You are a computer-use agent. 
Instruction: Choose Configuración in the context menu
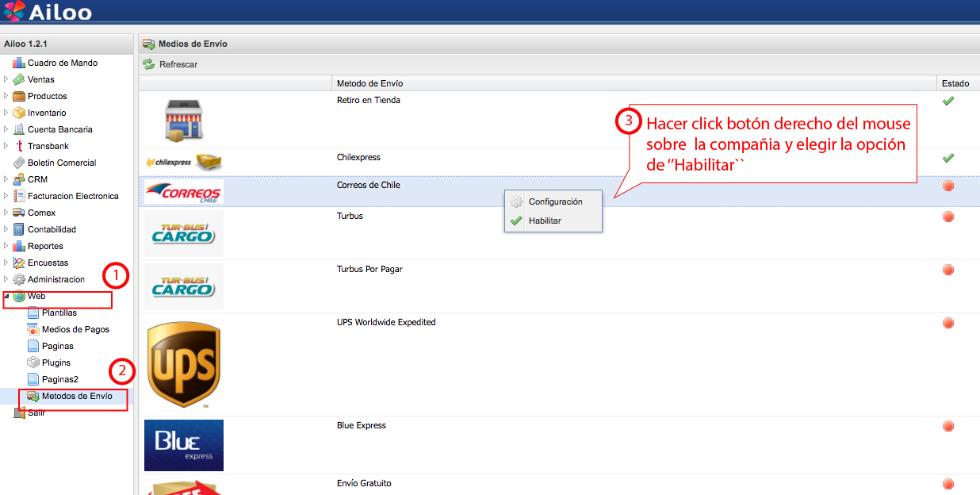553,201
